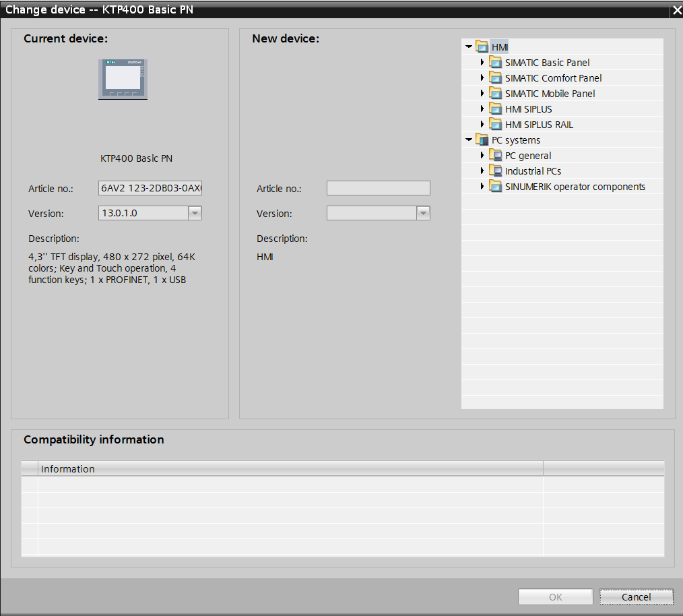The height and width of the screenshot is (616, 683).
Task: Click the SIMATIC Mobile Panel folder icon
Action: pos(495,93)
